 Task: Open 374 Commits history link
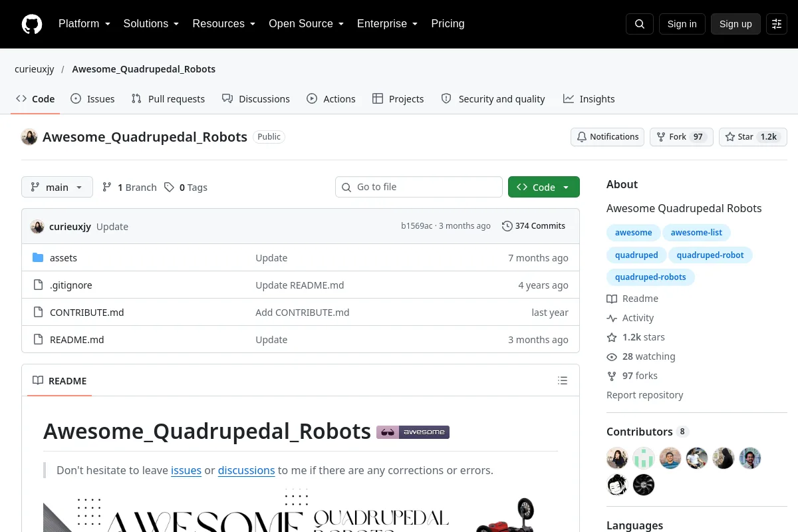click(x=534, y=226)
